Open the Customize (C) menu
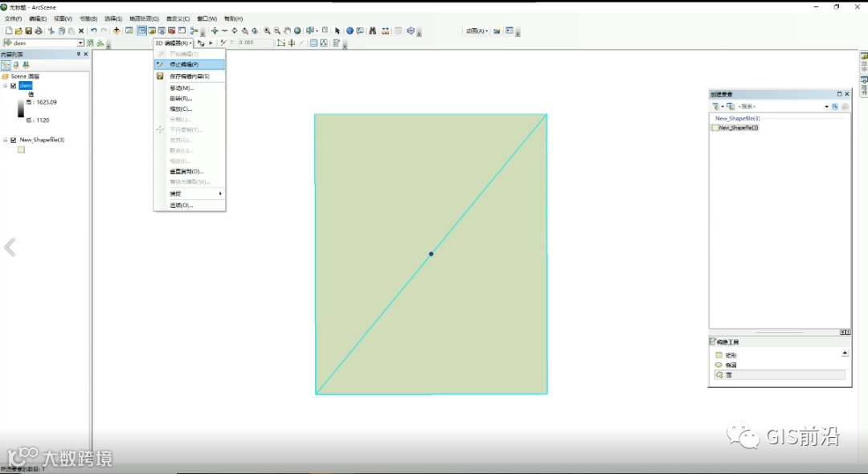The width and height of the screenshot is (868, 474). (178, 18)
